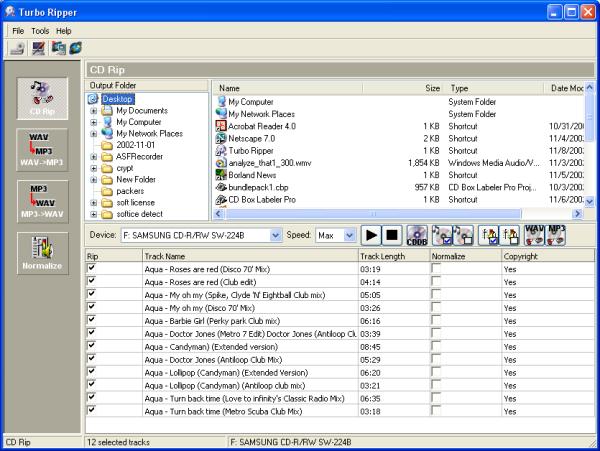600x451 pixels.
Task: Rip selected tracks to MP3 icon
Action: 556,235
